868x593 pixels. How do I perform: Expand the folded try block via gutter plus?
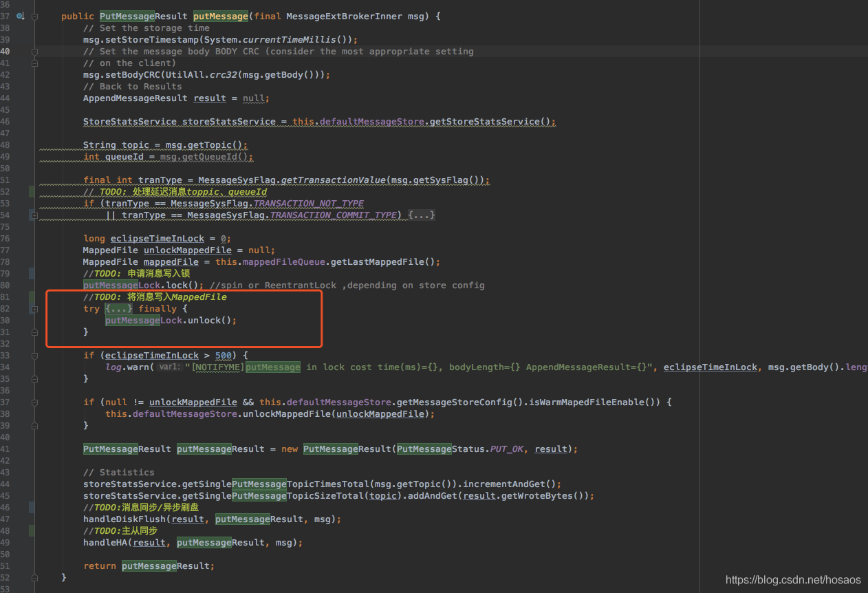pos(34,309)
